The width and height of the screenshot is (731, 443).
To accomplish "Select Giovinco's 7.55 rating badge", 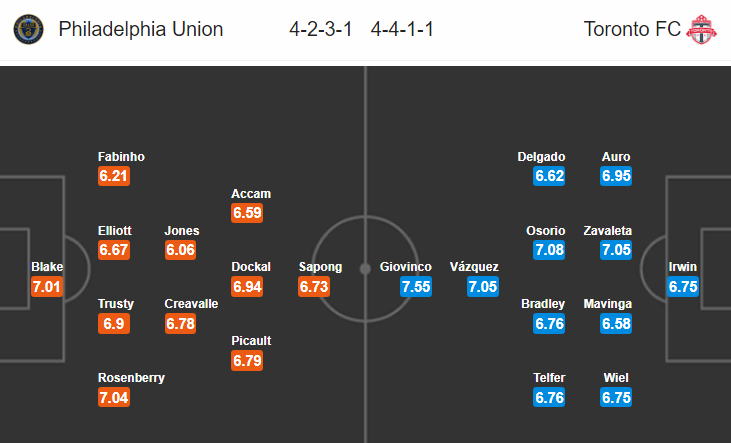I will click(x=416, y=286).
